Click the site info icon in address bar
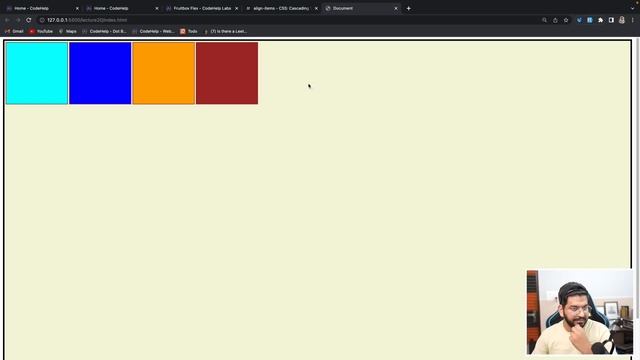 pyautogui.click(x=42, y=20)
